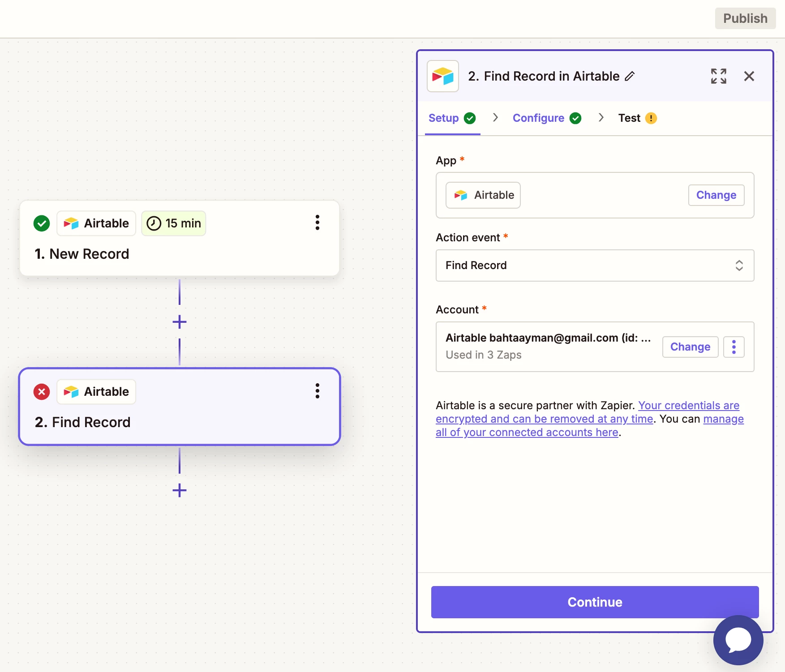Click the panel title Find Record in Airtable

pyautogui.click(x=551, y=76)
